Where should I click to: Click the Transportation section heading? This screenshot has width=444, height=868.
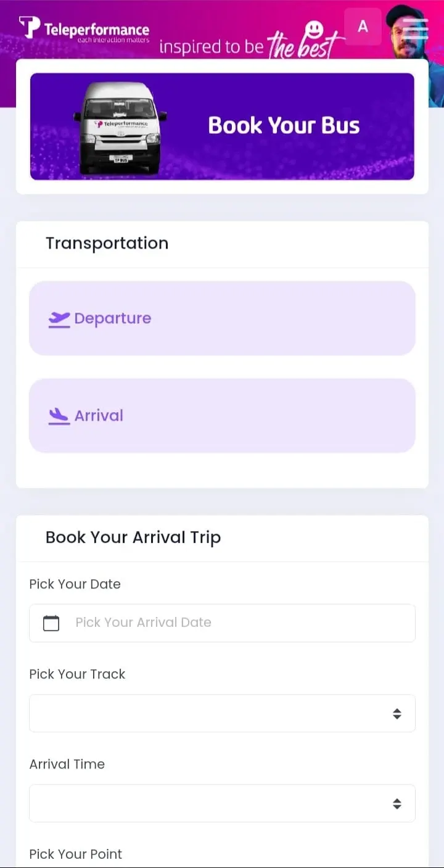tap(107, 243)
